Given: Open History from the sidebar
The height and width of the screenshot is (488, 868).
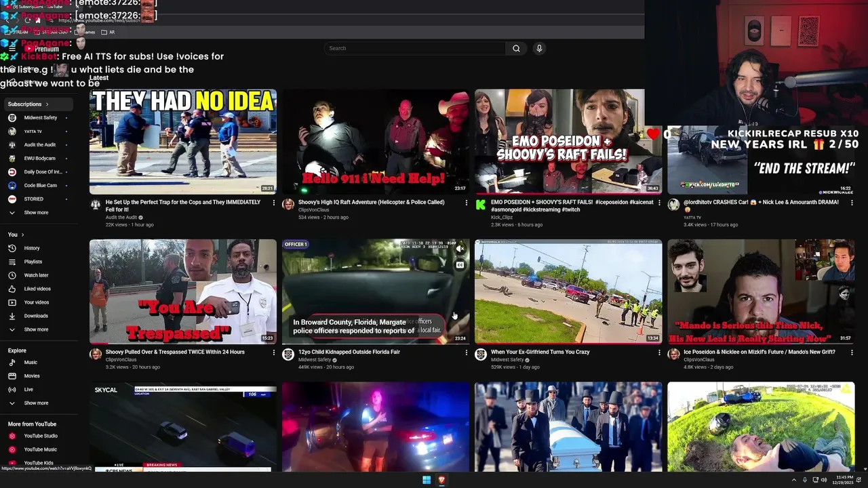Looking at the screenshot, I should coord(32,248).
